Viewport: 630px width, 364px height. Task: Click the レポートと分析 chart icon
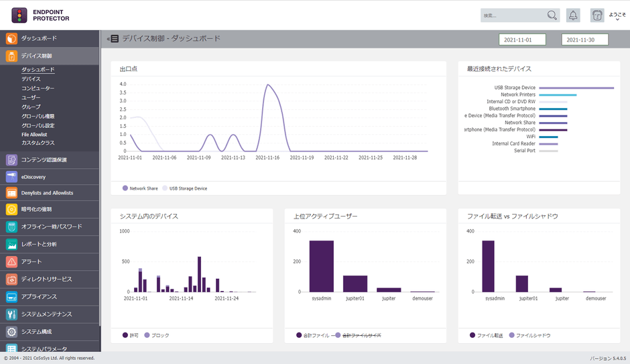tap(11, 245)
